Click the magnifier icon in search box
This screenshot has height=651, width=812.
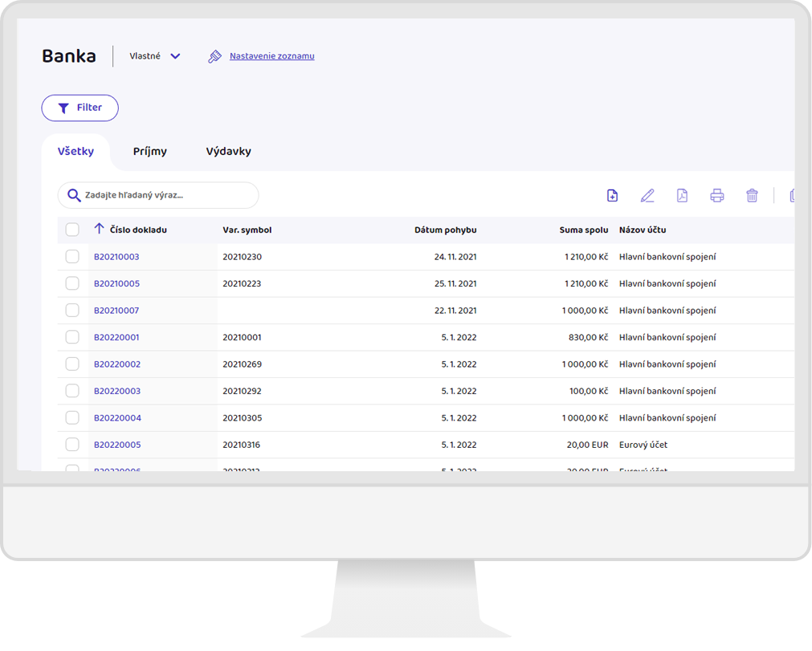(x=74, y=195)
